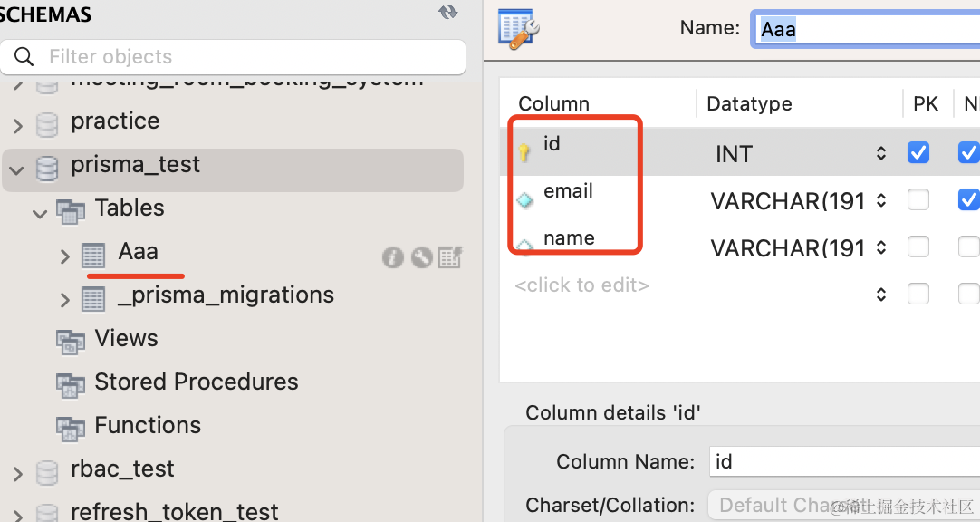
Task: Click the Column Name input field
Action: tap(842, 461)
